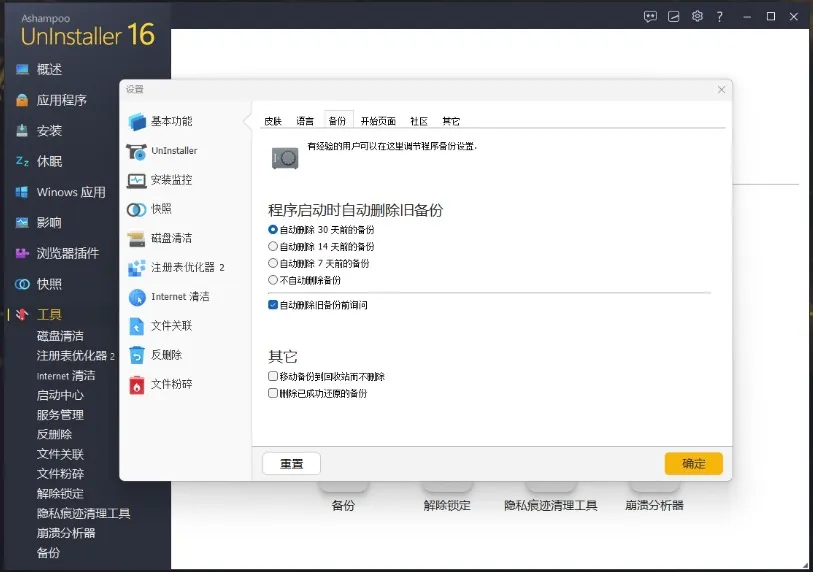Confirm settings with 确定 button

point(694,464)
